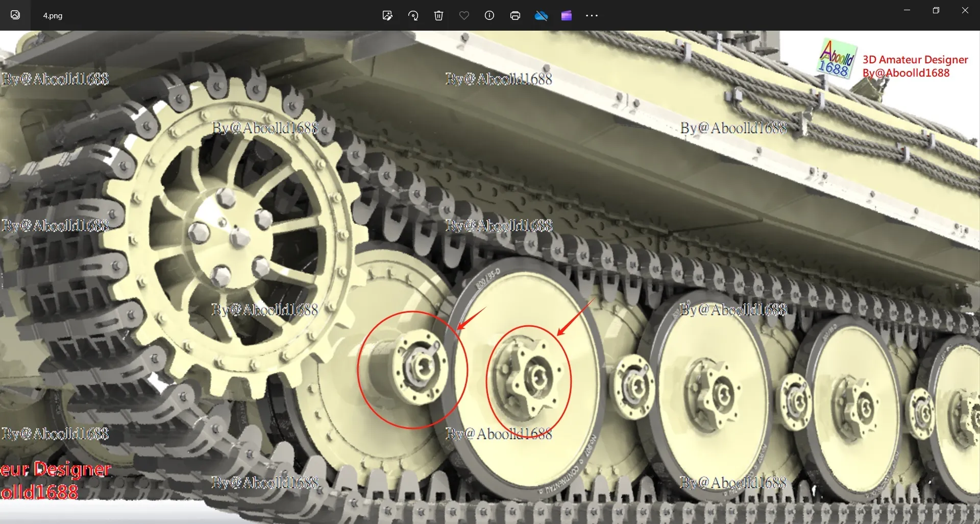Viewport: 980px width, 524px height.
Task: View file information
Action: coord(489,15)
